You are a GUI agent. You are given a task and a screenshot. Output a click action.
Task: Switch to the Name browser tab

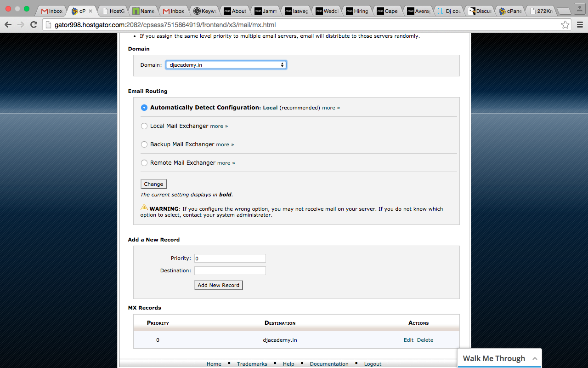pyautogui.click(x=143, y=11)
